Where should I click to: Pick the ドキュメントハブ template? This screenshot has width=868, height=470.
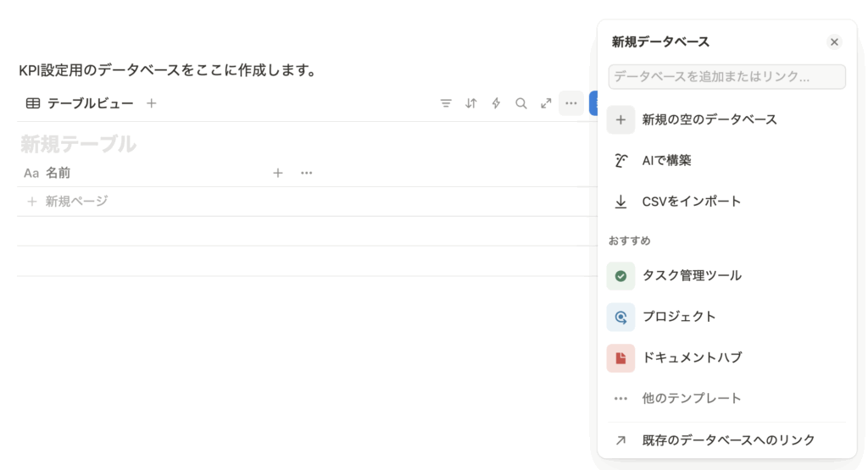[691, 357]
